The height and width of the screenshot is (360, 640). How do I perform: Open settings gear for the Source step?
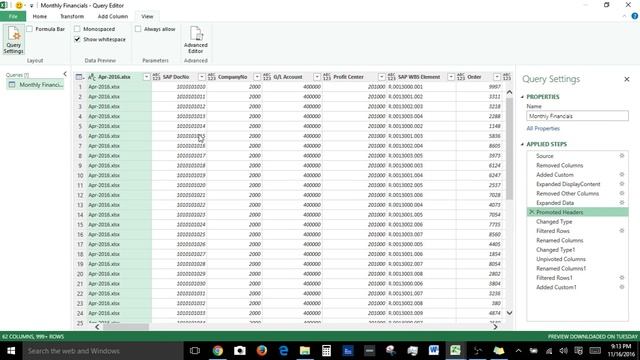(622, 156)
